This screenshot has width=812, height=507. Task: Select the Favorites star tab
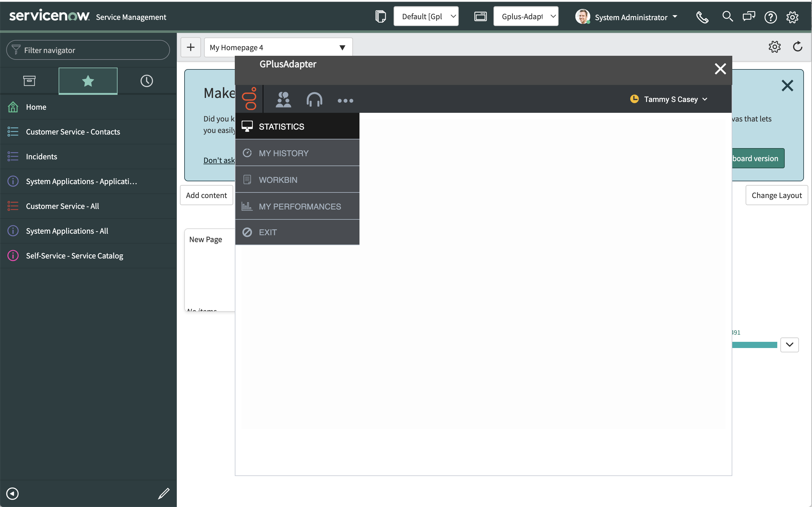(x=88, y=81)
